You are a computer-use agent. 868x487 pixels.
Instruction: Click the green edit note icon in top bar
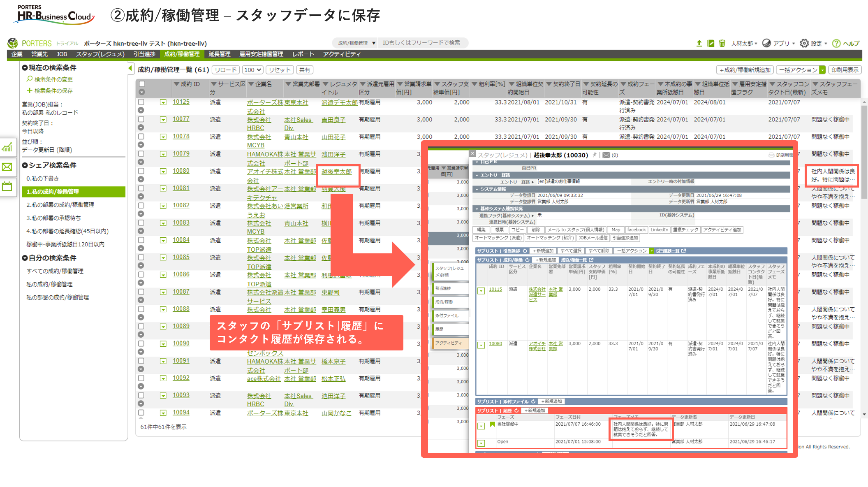tap(711, 43)
